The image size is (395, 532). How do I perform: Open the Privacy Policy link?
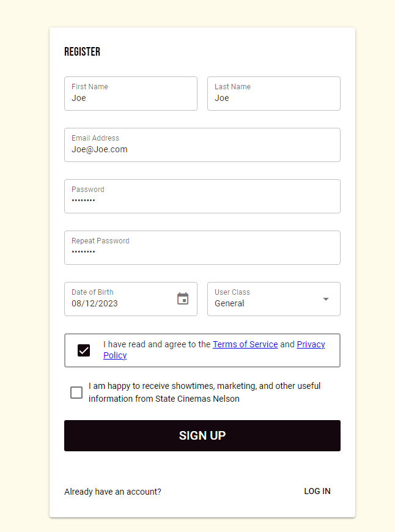(311, 344)
